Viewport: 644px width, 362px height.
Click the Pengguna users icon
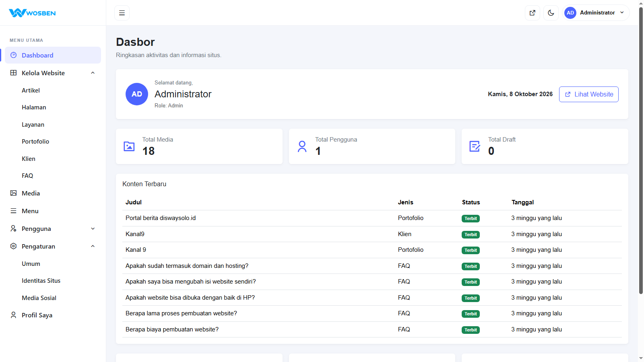click(x=14, y=228)
